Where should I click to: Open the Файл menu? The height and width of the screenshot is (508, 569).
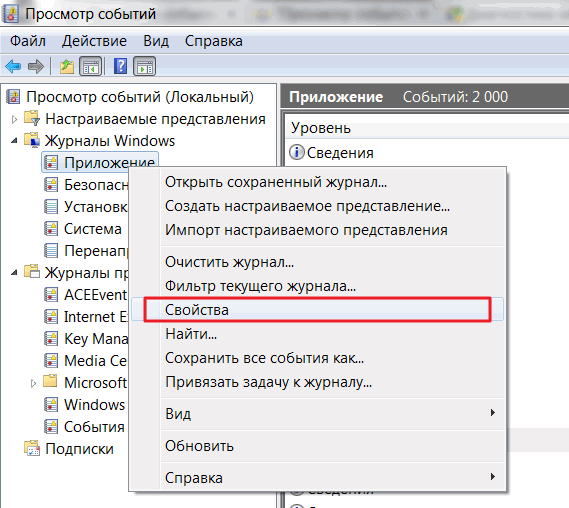[28, 41]
